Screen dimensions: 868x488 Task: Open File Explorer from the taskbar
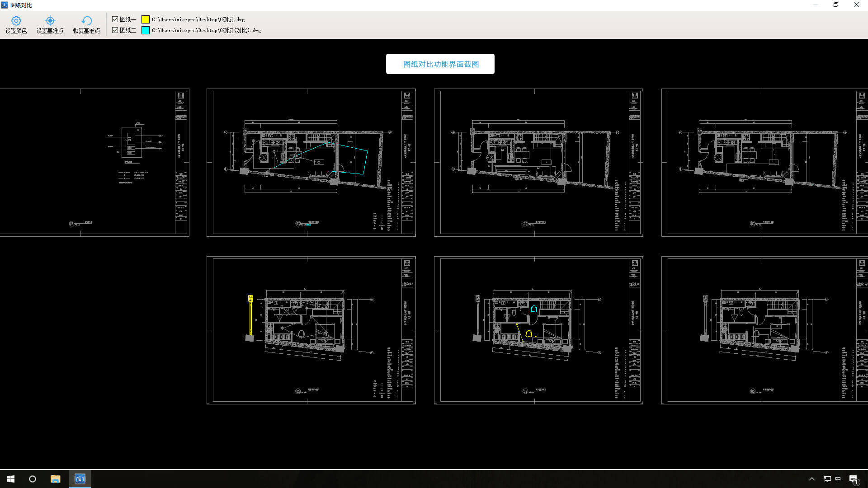tap(55, 479)
